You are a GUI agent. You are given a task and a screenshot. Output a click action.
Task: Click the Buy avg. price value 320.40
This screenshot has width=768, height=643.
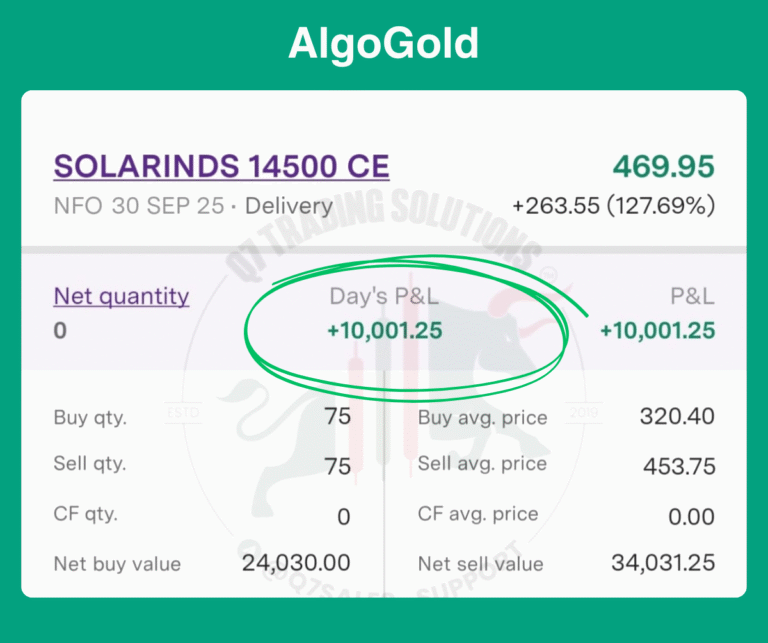(x=677, y=416)
